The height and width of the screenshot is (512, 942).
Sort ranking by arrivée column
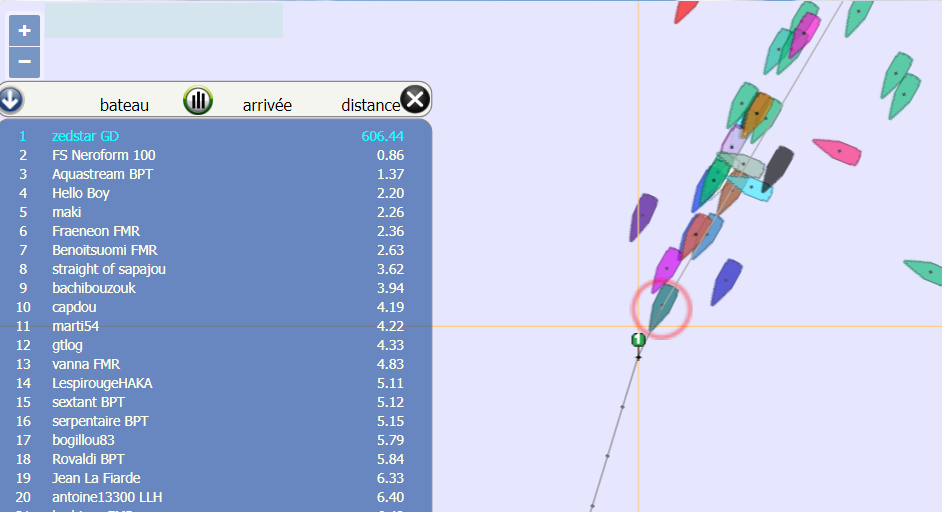click(x=267, y=105)
